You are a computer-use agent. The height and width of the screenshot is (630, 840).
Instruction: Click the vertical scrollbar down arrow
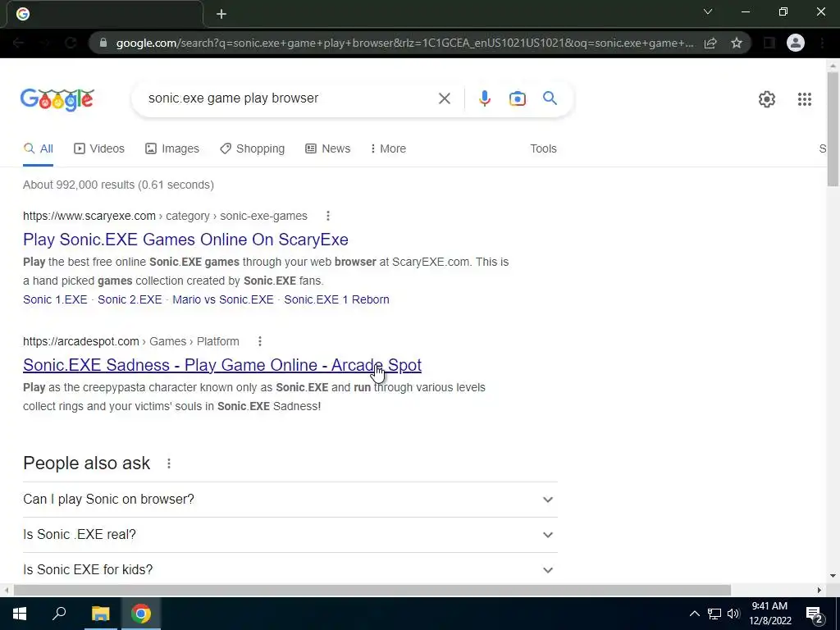(833, 576)
